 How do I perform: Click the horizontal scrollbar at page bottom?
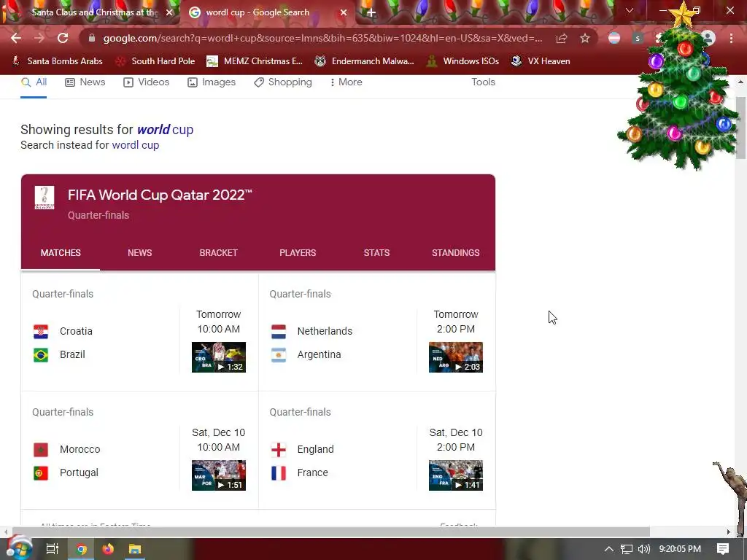[x=330, y=532]
